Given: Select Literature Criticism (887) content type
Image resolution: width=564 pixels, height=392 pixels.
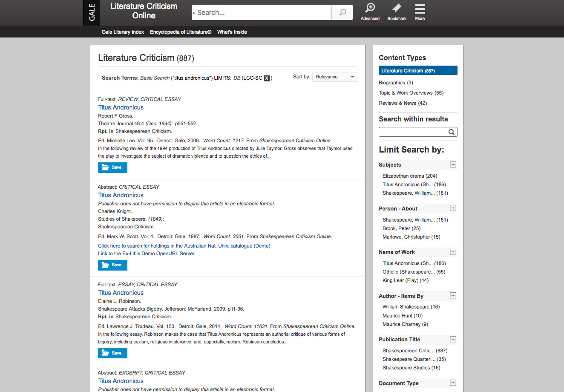Looking at the screenshot, I should (418, 71).
